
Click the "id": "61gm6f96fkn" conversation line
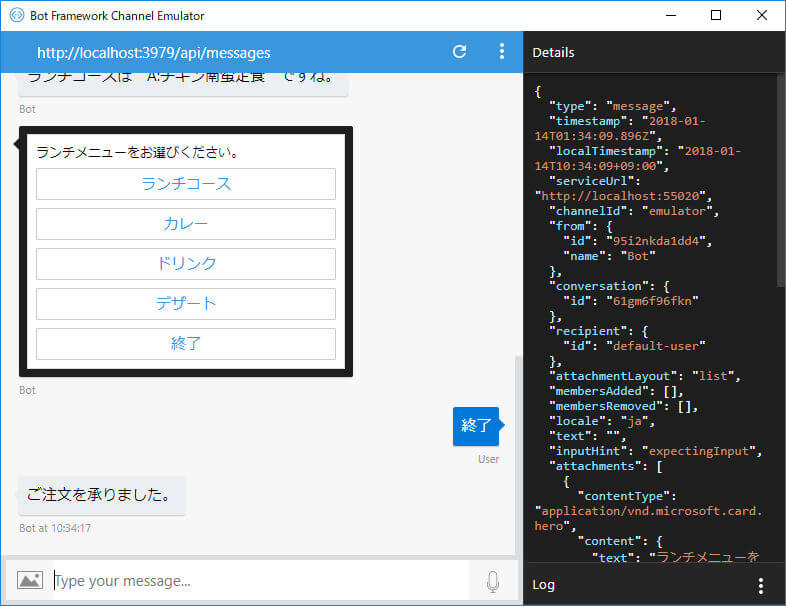[x=631, y=301]
